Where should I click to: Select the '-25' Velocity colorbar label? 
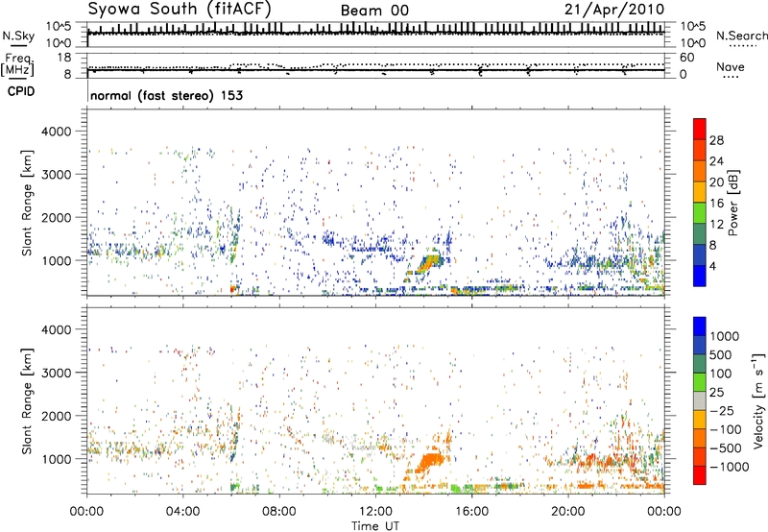click(x=721, y=410)
